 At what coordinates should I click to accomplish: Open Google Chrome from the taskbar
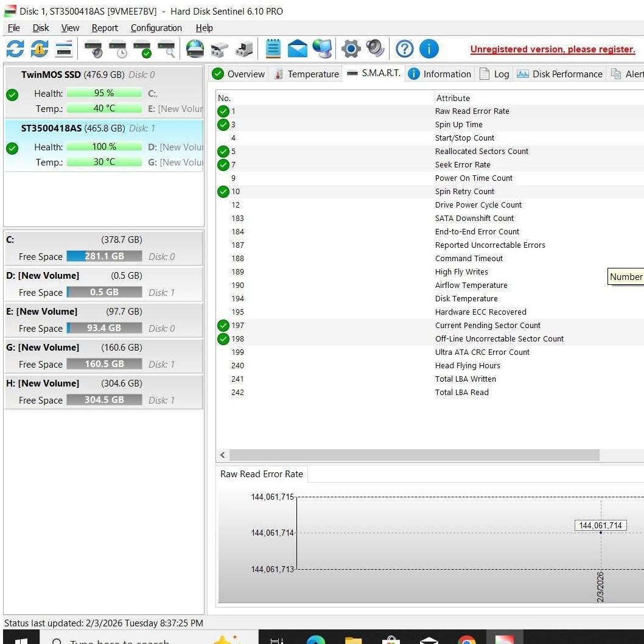466,639
